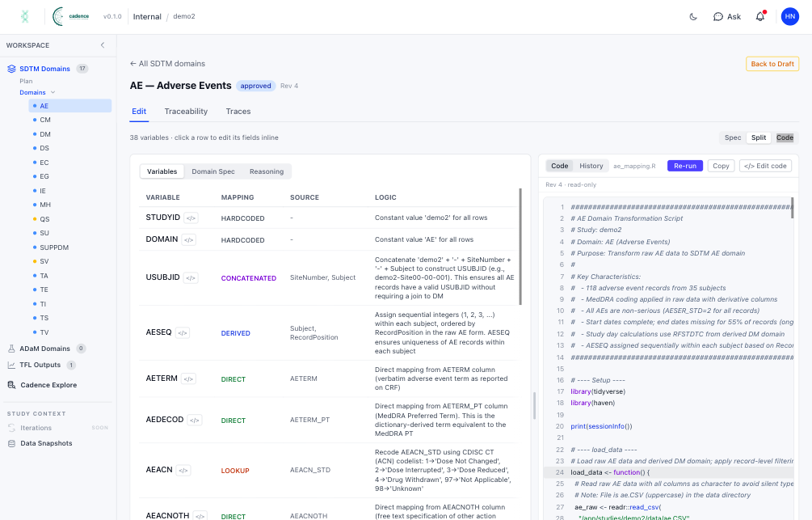This screenshot has height=520, width=812.
Task: Click the split pane divider handle
Action: 534,405
